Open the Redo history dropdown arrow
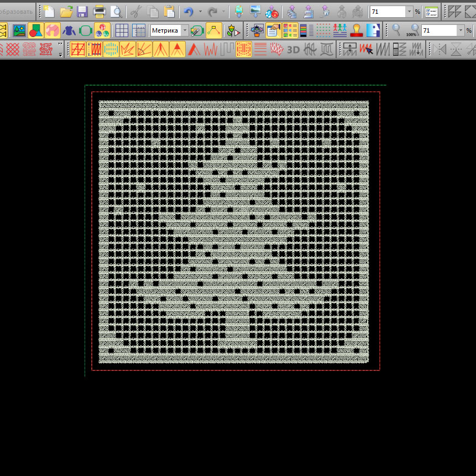 click(223, 12)
